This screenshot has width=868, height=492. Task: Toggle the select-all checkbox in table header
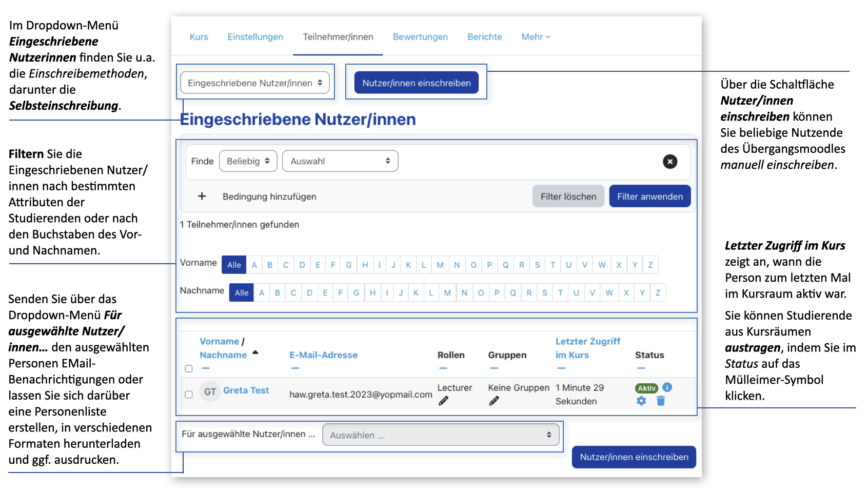pyautogui.click(x=189, y=368)
